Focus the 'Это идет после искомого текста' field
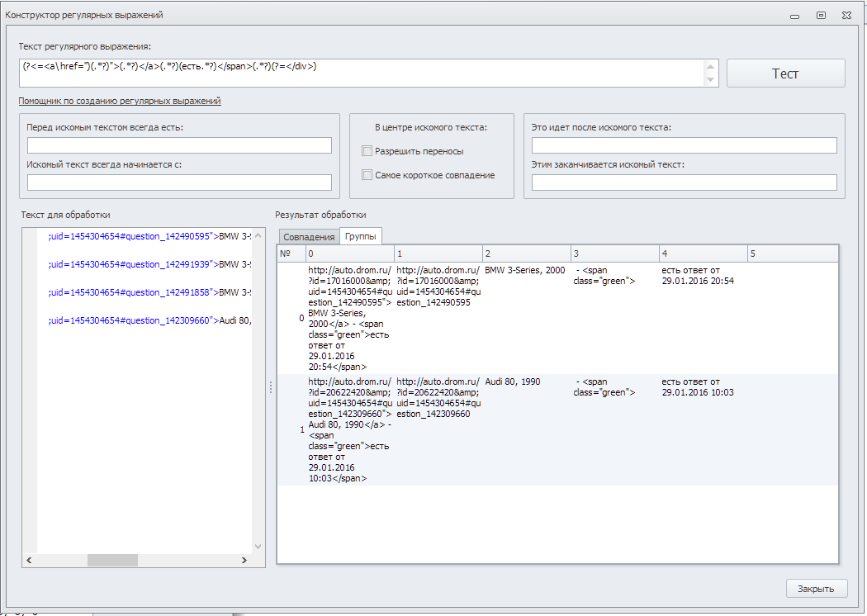The image size is (867, 616). [684, 145]
